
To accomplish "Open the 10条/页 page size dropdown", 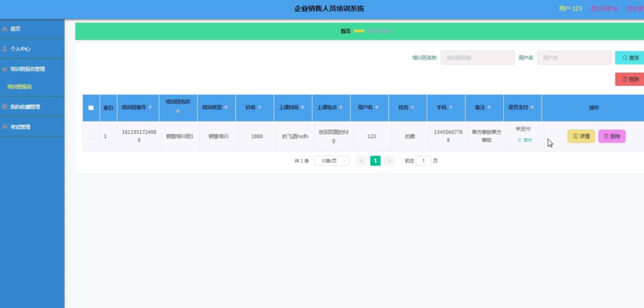I will (332, 161).
